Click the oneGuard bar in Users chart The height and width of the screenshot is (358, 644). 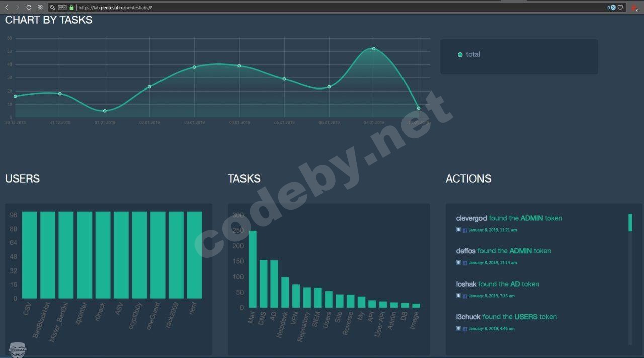click(158, 255)
